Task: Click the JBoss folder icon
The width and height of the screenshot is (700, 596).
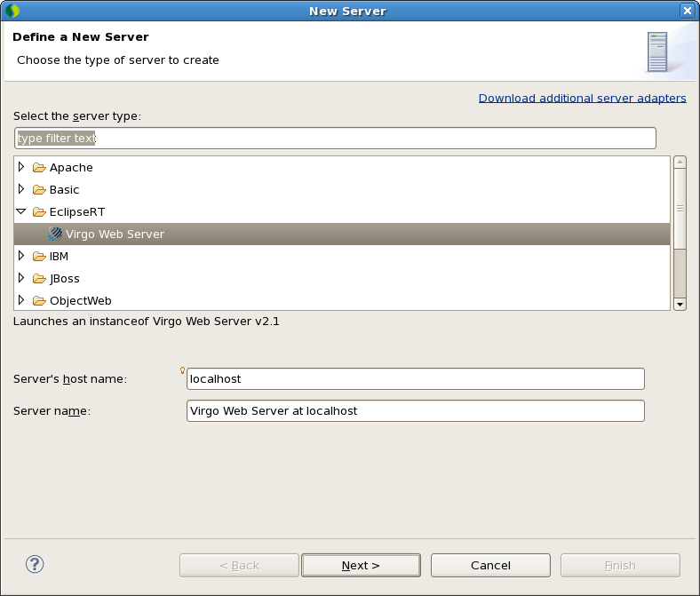Action: 39,279
